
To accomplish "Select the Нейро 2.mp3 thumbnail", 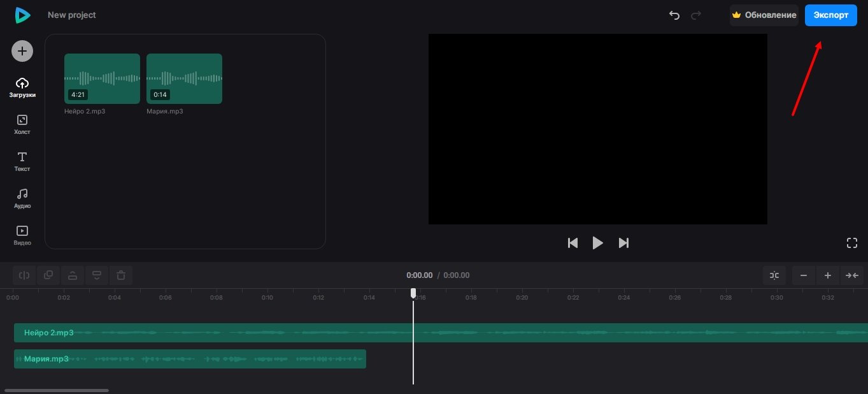I will (x=102, y=78).
